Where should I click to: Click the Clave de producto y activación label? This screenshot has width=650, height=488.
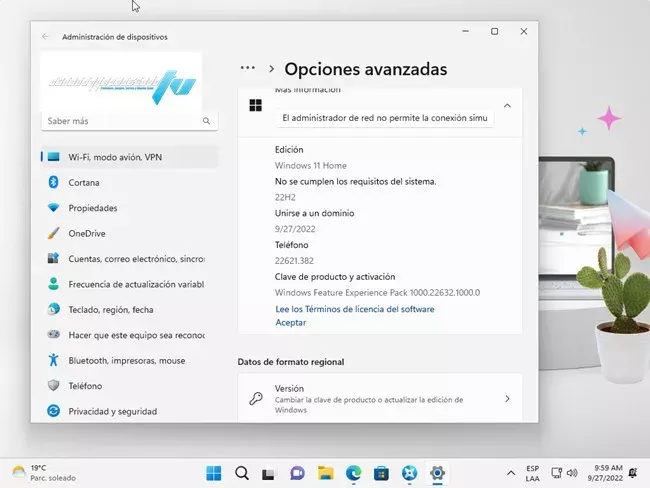pos(335,277)
